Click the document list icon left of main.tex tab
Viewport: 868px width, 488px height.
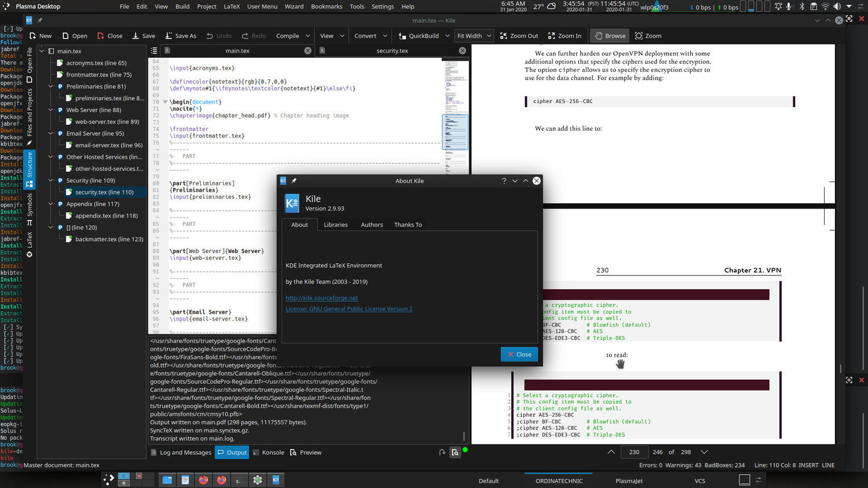pos(154,51)
